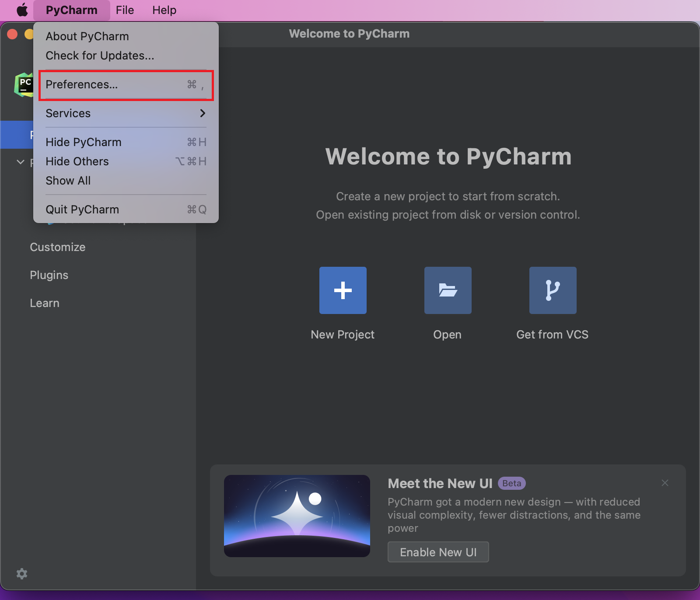Image resolution: width=700 pixels, height=600 pixels.
Task: Close the window with red button
Action: point(12,34)
